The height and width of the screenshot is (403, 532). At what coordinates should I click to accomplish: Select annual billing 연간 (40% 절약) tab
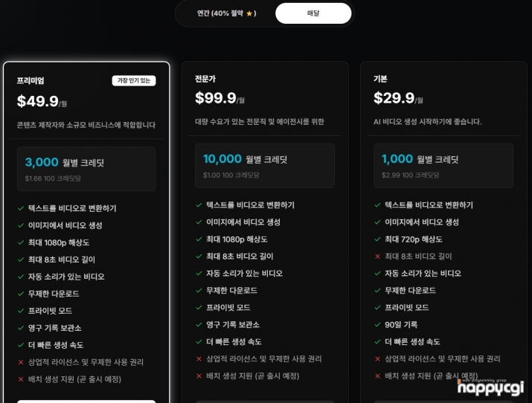tap(227, 13)
